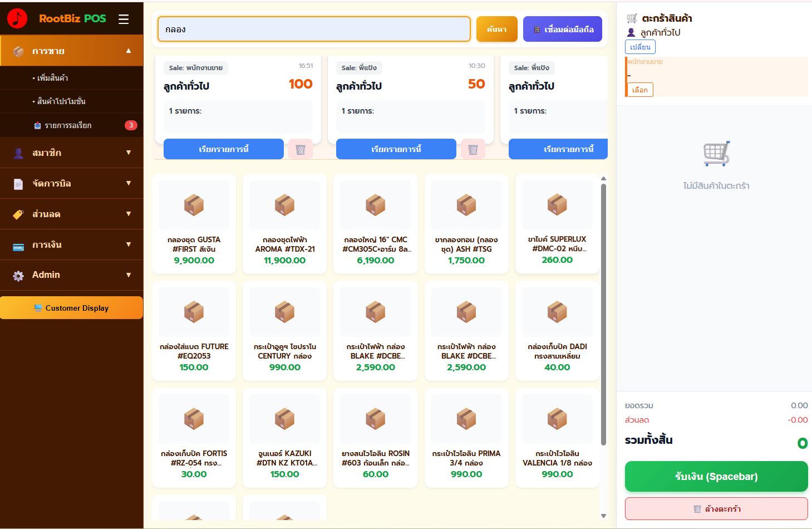Expand the สมาชิก menu section
812x529 pixels.
[71, 153]
